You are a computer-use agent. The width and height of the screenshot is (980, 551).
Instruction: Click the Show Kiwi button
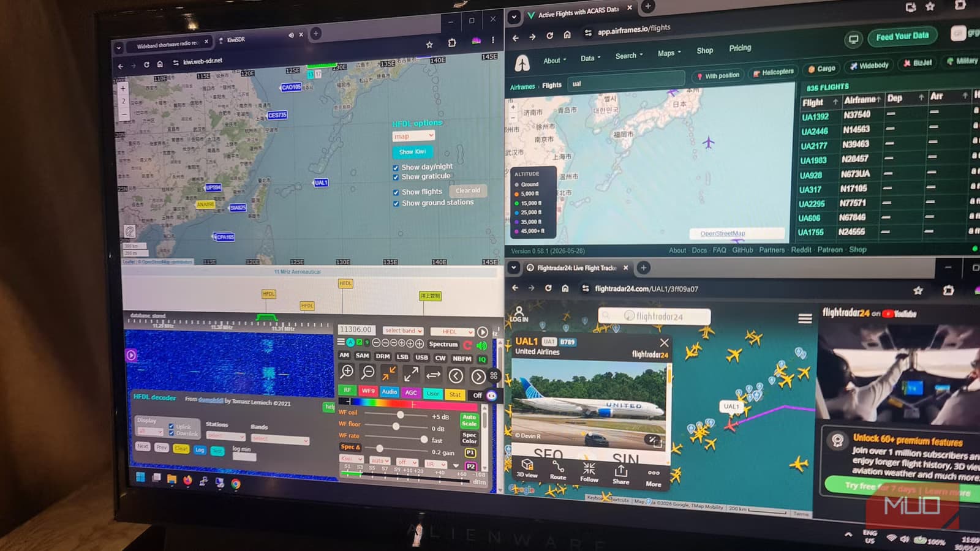[412, 152]
